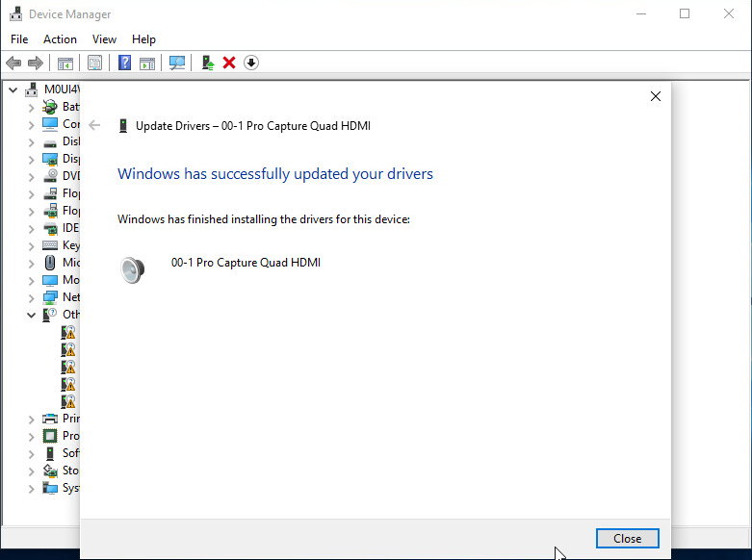Screen dimensions: 752x560
Task: Select the Monitors category icon
Action: pyautogui.click(x=50, y=280)
